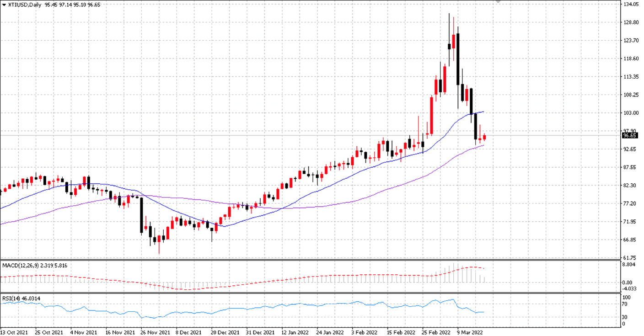644x336 pixels.
Task: Click the "3 Feb 2022" date label
Action: 365,332
